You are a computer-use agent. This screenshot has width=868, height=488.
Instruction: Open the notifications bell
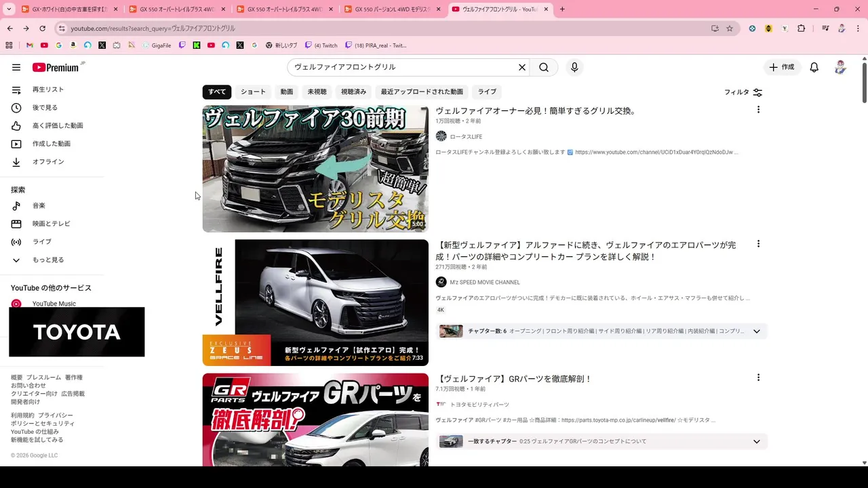tap(814, 67)
